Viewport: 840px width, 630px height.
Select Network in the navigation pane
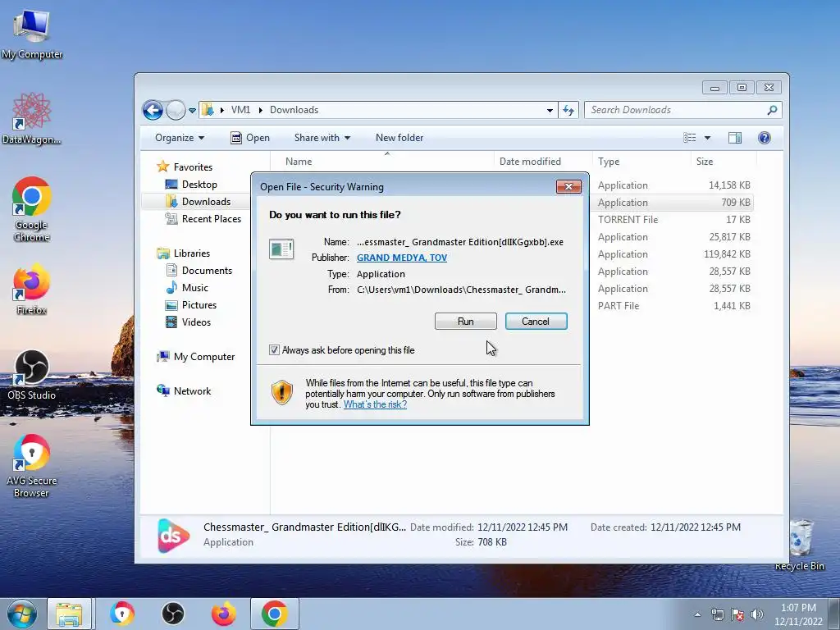point(192,391)
